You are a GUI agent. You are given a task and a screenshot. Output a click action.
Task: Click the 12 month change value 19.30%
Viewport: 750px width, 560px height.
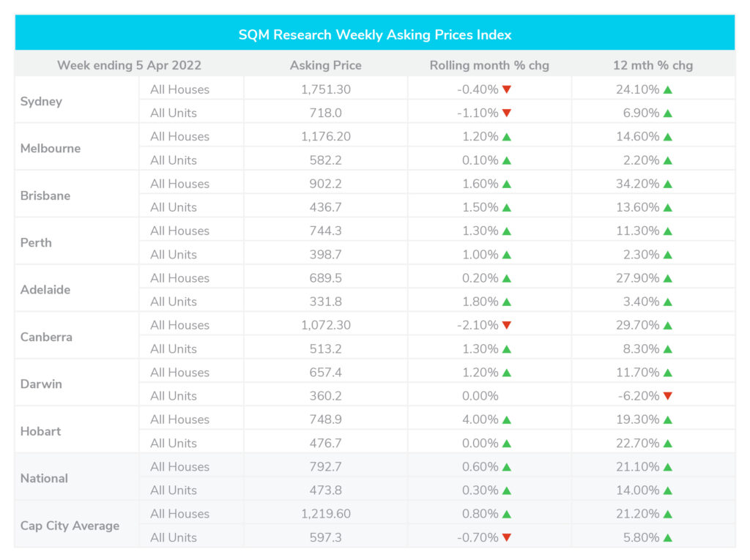click(x=638, y=419)
